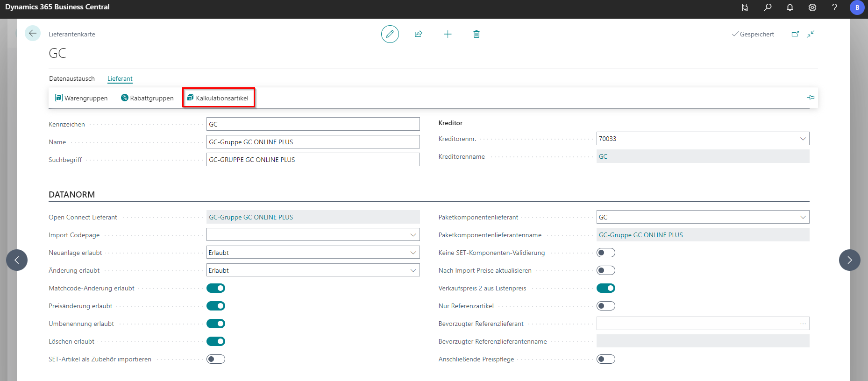The width and height of the screenshot is (868, 381).
Task: Click the share icon in header
Action: (419, 34)
